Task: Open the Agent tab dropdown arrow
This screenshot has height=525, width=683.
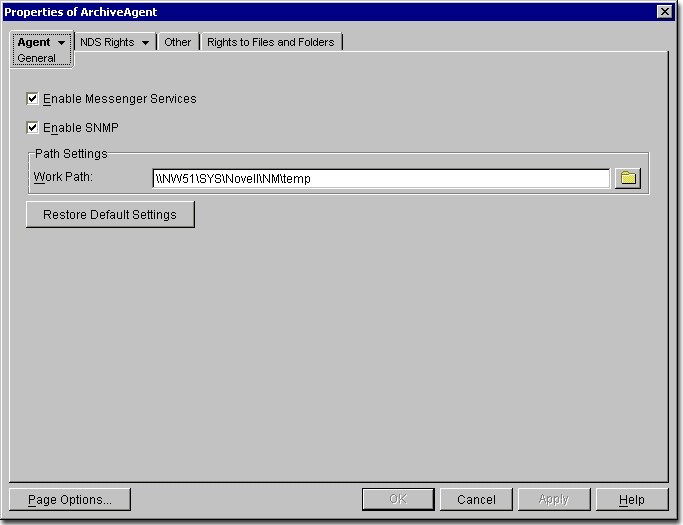Action: [x=61, y=43]
